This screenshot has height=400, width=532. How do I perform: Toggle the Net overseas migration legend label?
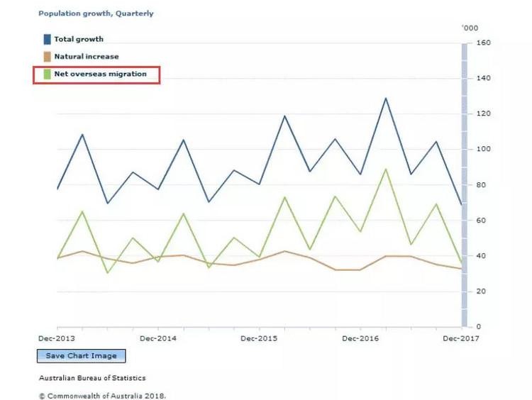coord(100,74)
